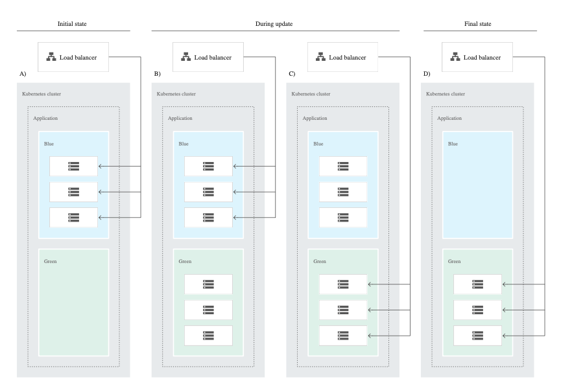Click the 'Green' label in diagram D
This screenshot has height=392, width=572.
[454, 261]
